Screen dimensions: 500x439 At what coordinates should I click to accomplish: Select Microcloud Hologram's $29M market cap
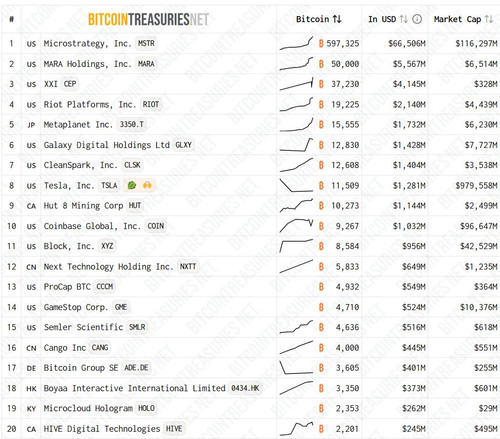[488, 409]
